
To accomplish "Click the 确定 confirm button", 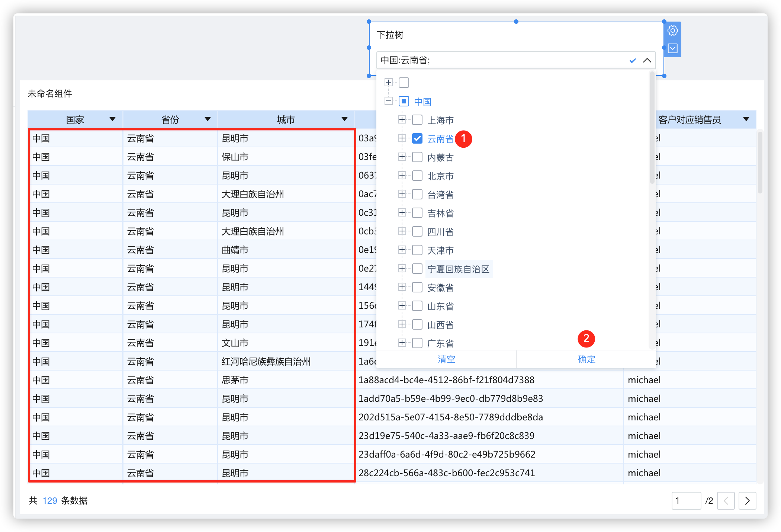I will pyautogui.click(x=586, y=359).
